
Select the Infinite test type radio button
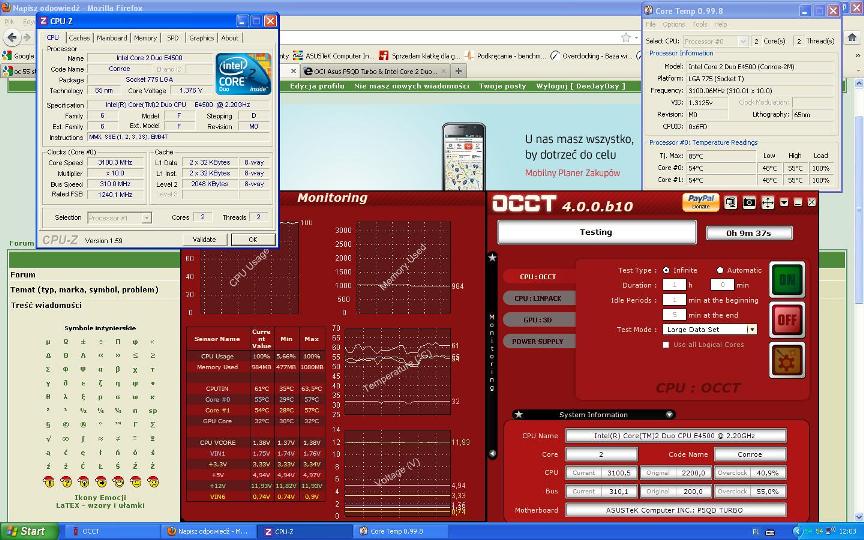click(666, 270)
